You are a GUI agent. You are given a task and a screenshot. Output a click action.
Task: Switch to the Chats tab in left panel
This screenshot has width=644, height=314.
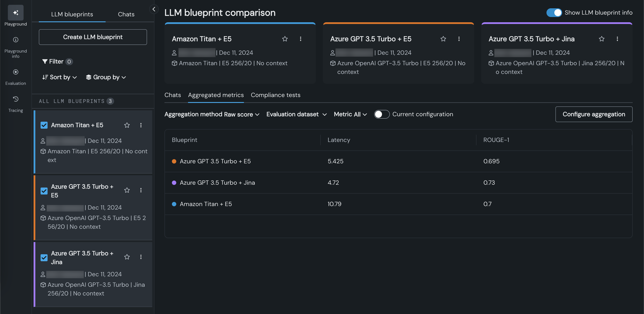pos(126,14)
